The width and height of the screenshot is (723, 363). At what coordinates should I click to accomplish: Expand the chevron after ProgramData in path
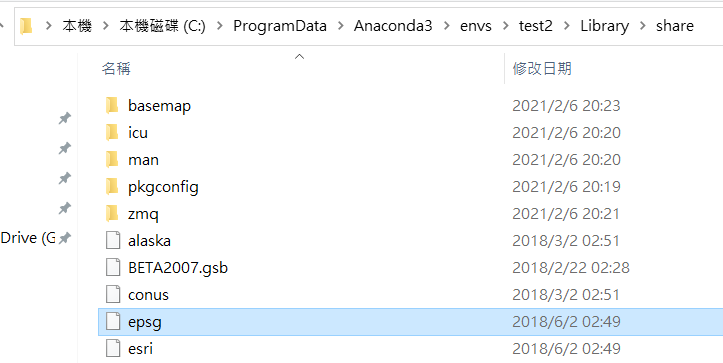341,26
